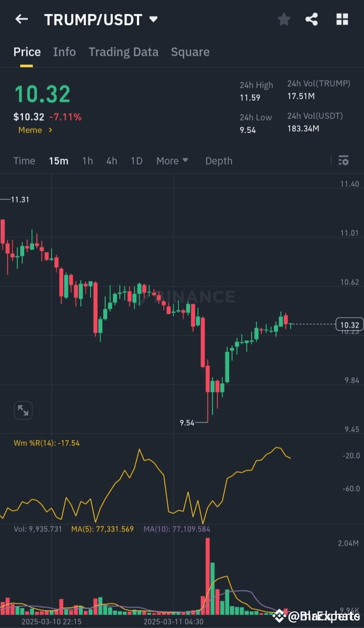Open the Meme category link

(35, 130)
